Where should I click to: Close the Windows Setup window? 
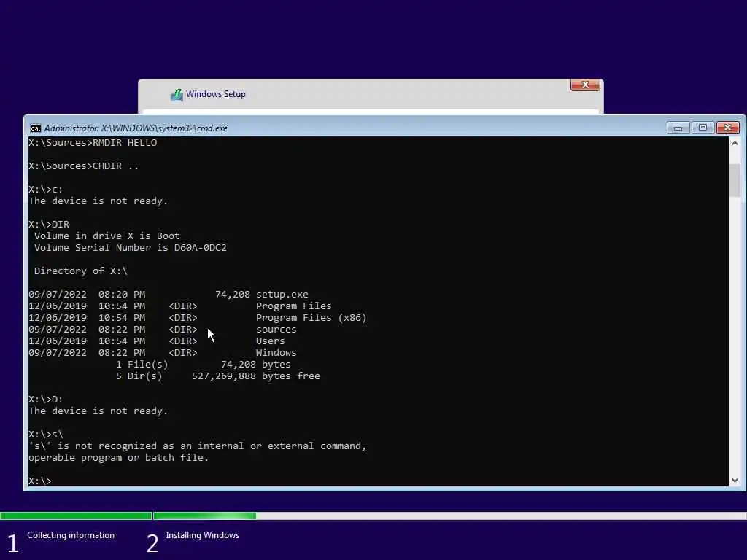click(585, 85)
